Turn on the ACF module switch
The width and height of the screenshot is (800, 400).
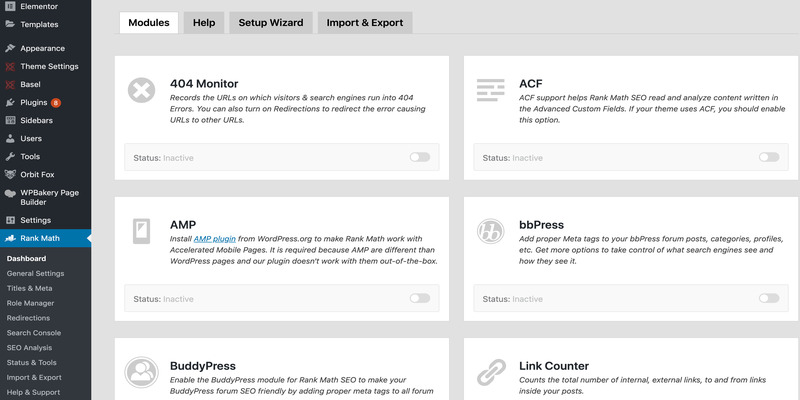click(x=768, y=157)
